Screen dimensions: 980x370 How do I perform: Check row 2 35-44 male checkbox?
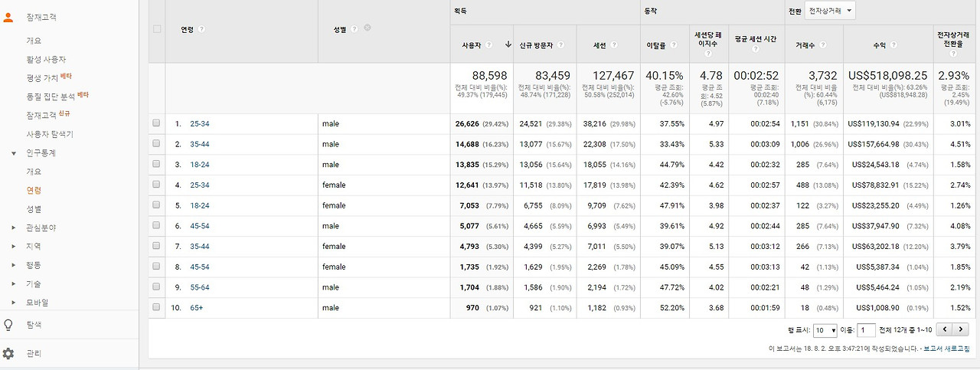point(157,143)
